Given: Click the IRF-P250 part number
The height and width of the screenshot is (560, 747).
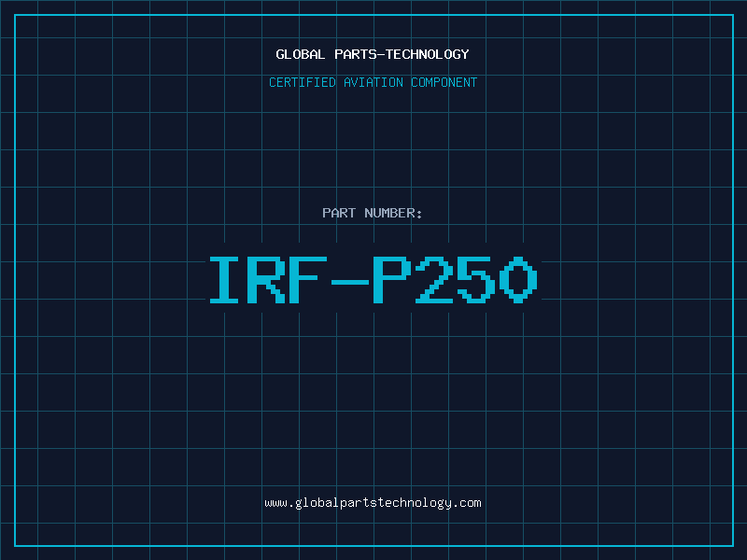Looking at the screenshot, I should pos(373,280).
